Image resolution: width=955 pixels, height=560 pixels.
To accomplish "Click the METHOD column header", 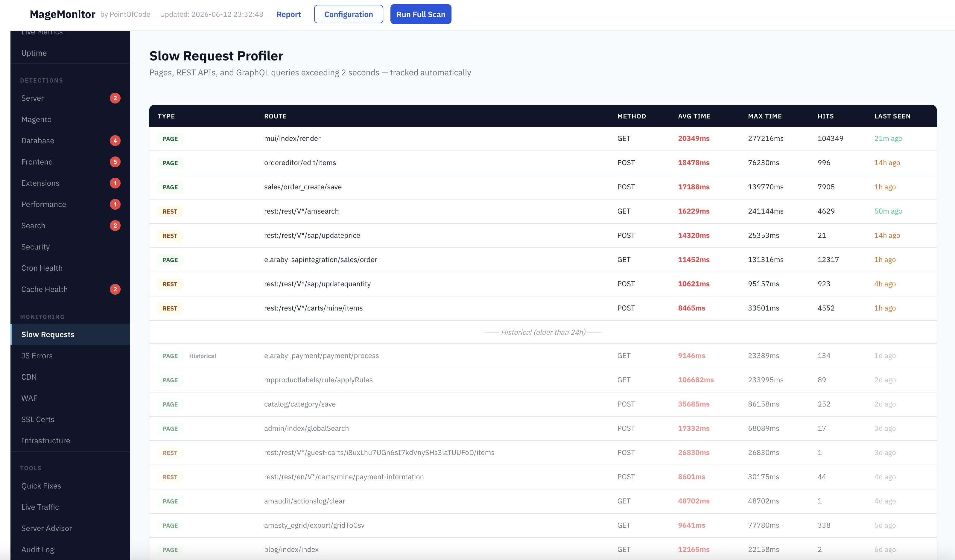I will click(x=631, y=116).
